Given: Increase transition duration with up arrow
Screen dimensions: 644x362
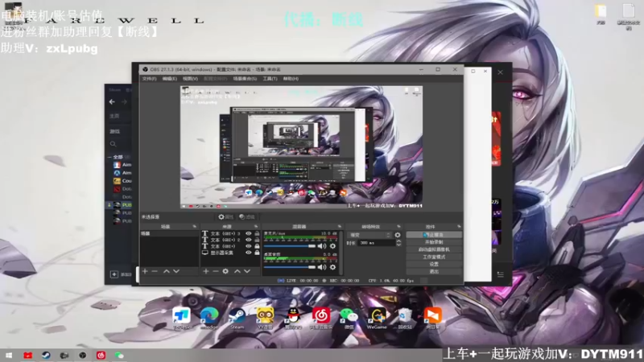Looking at the screenshot, I should click(x=398, y=241).
